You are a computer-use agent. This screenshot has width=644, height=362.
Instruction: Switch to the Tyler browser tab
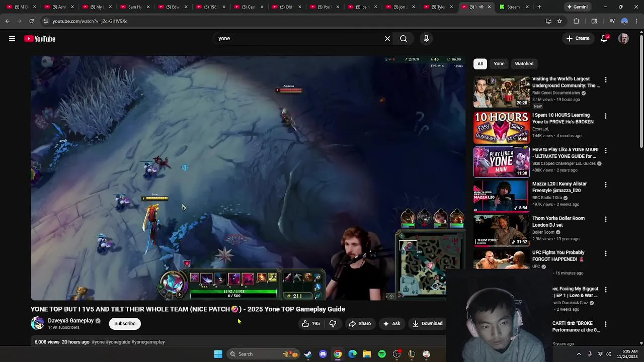(x=438, y=7)
